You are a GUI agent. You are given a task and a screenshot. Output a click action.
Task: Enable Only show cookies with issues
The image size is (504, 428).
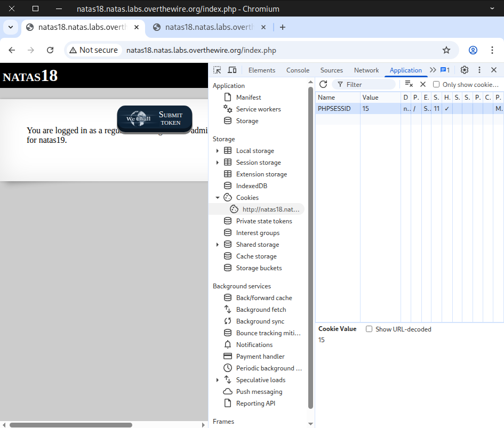[x=436, y=84]
